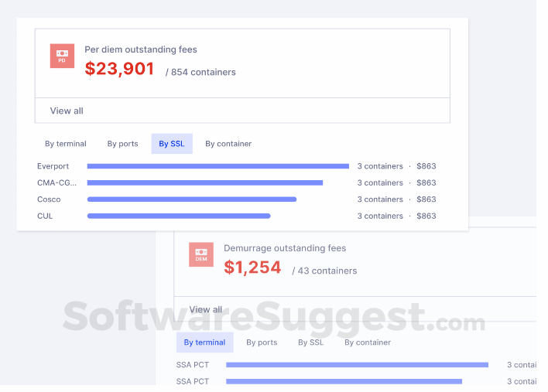Click the CMA-CG... progress bar
The width and height of the screenshot is (548, 392).
205,183
